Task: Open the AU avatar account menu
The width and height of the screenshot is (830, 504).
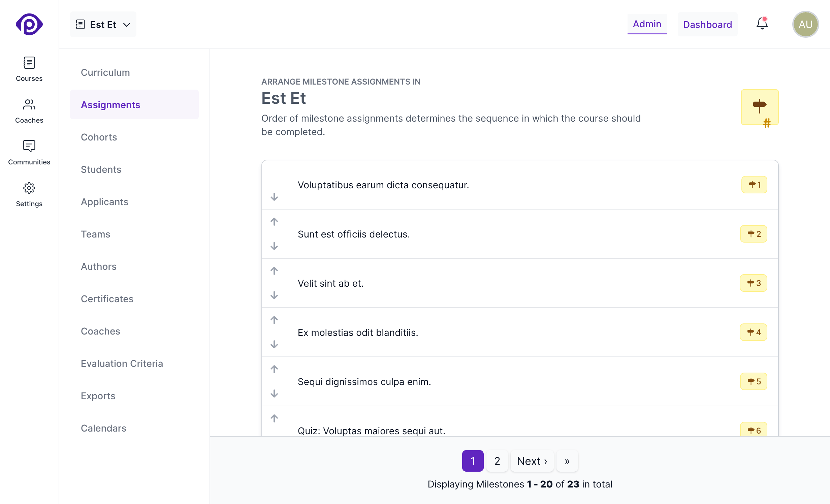Action: tap(805, 24)
